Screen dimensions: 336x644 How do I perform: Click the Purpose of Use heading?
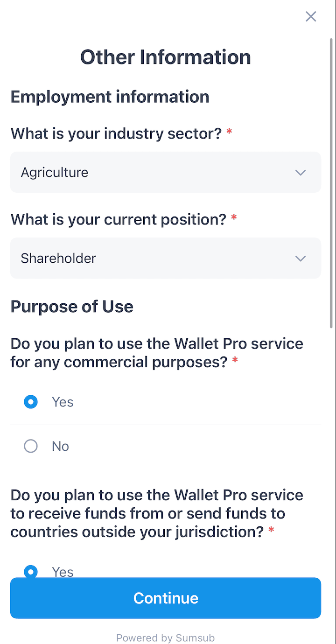72,307
